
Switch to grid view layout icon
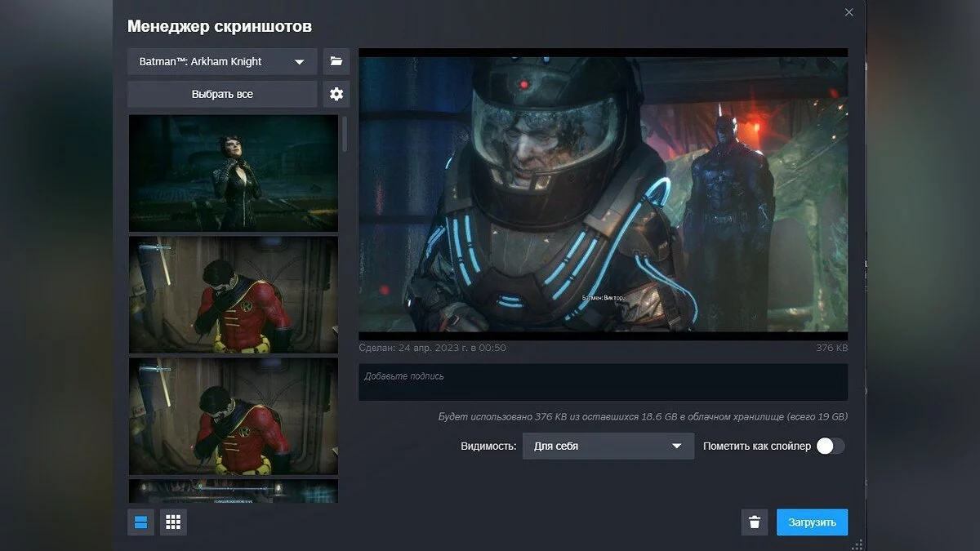[x=173, y=522]
